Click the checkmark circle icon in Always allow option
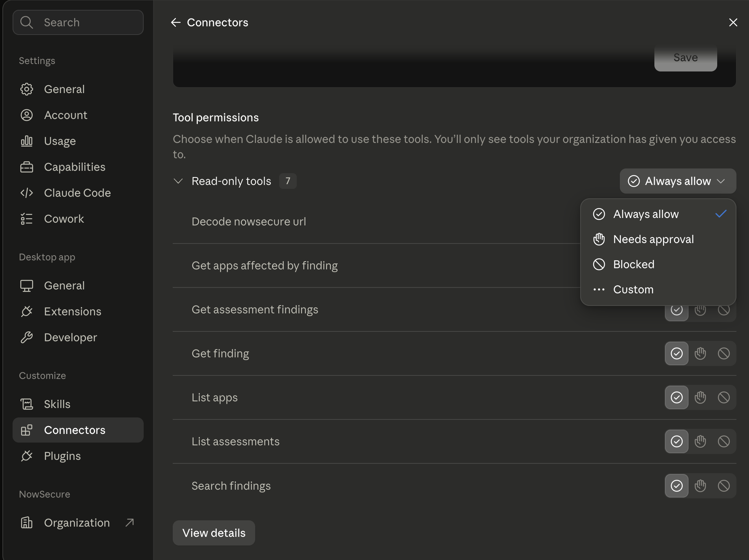The width and height of the screenshot is (749, 560). click(599, 214)
